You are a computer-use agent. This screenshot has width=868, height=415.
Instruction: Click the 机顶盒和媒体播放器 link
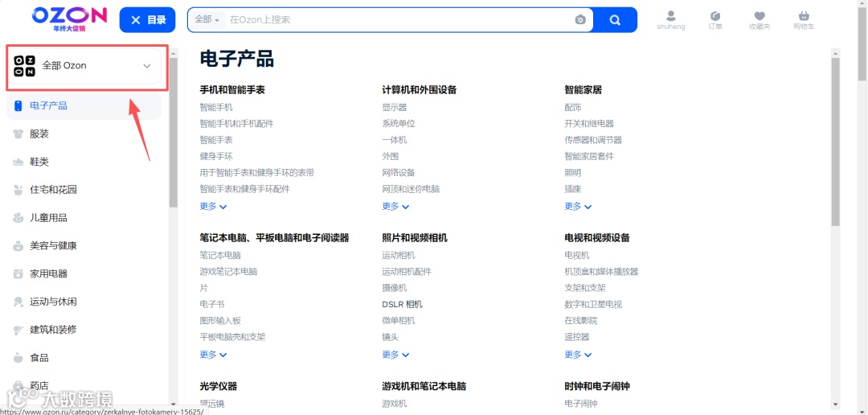click(x=601, y=272)
